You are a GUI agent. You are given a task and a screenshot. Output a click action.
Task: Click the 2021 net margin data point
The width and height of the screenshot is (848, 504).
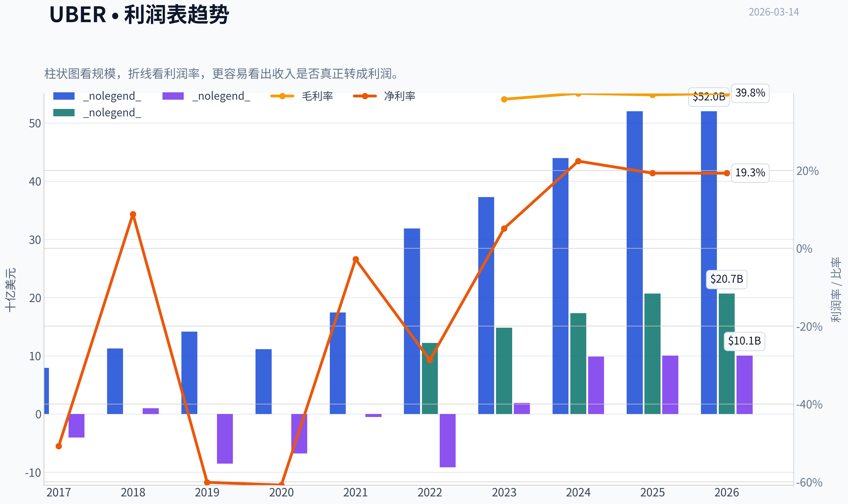pos(356,259)
